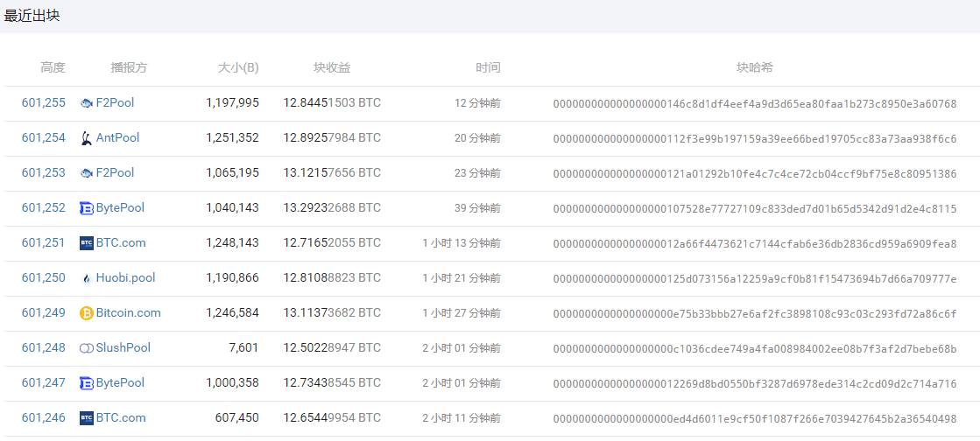Open block height 601,255

(x=44, y=103)
